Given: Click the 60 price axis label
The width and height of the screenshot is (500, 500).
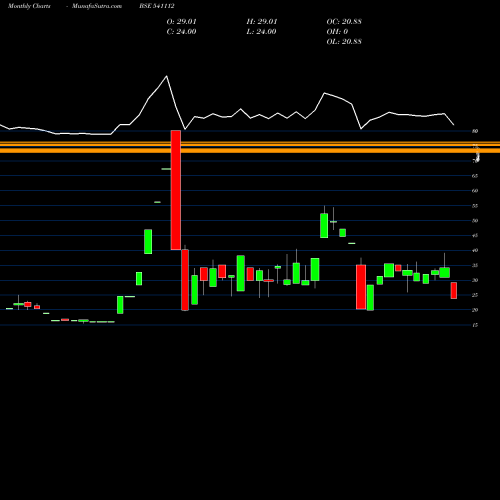Looking at the screenshot, I should point(475,191).
